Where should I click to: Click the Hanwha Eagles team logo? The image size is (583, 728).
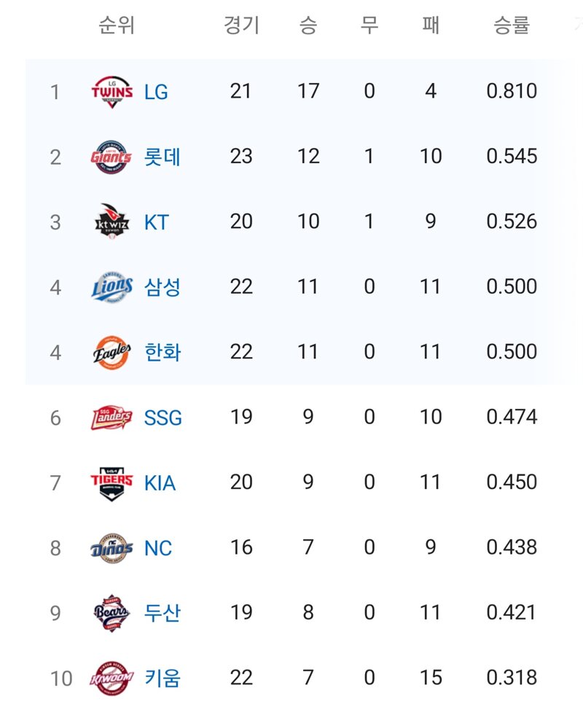pyautogui.click(x=112, y=352)
